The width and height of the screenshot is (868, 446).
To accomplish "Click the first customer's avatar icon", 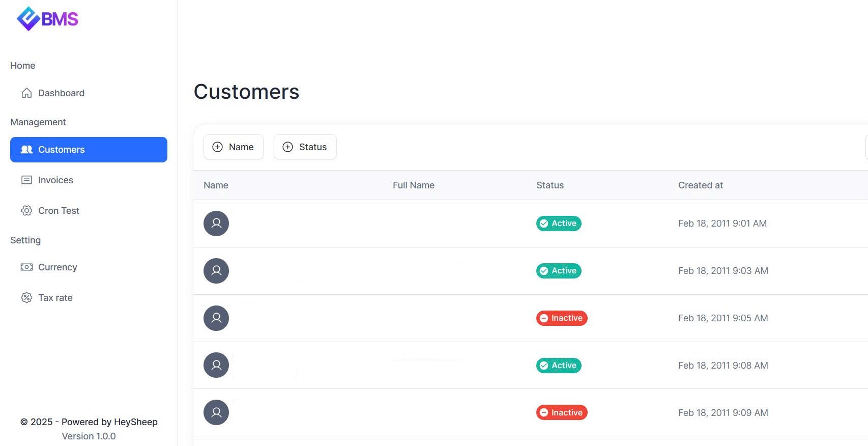I will coord(216,224).
